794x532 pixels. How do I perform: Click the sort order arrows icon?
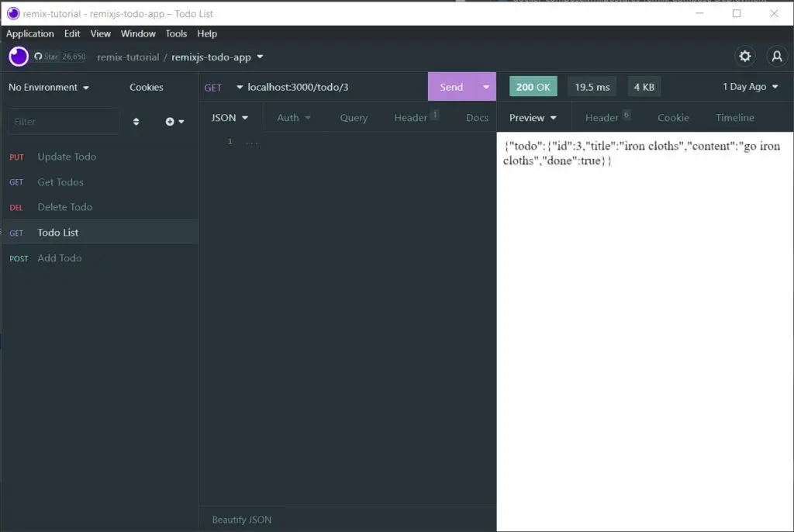pos(136,122)
